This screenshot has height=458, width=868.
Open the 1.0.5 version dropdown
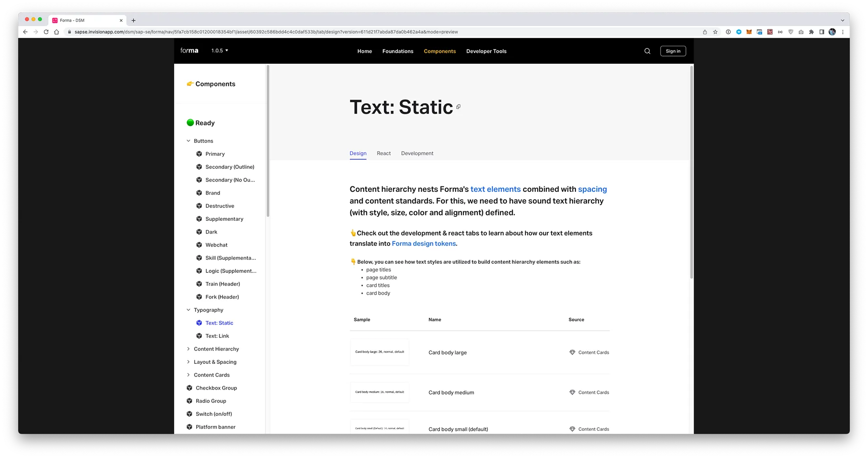pos(220,51)
